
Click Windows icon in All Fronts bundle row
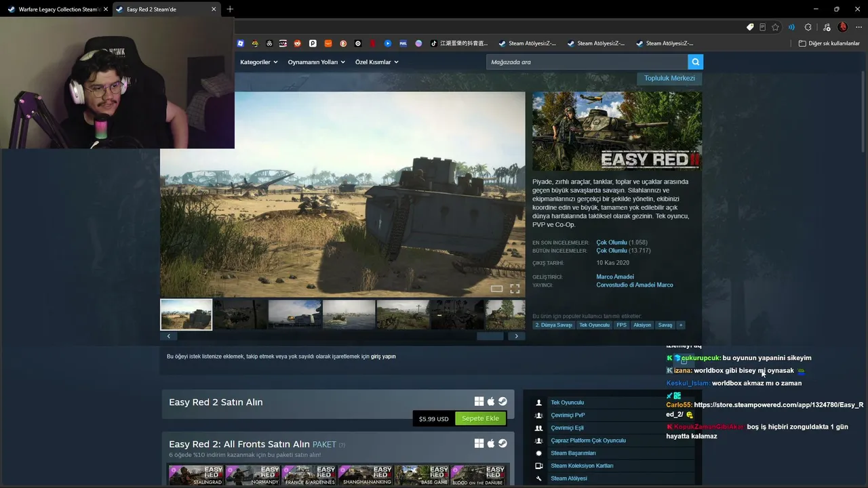tap(479, 443)
